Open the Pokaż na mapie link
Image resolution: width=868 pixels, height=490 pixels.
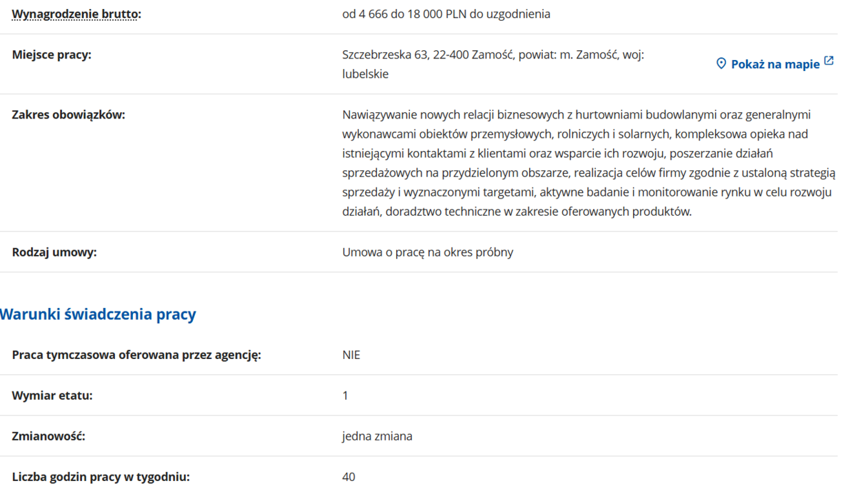coord(775,64)
